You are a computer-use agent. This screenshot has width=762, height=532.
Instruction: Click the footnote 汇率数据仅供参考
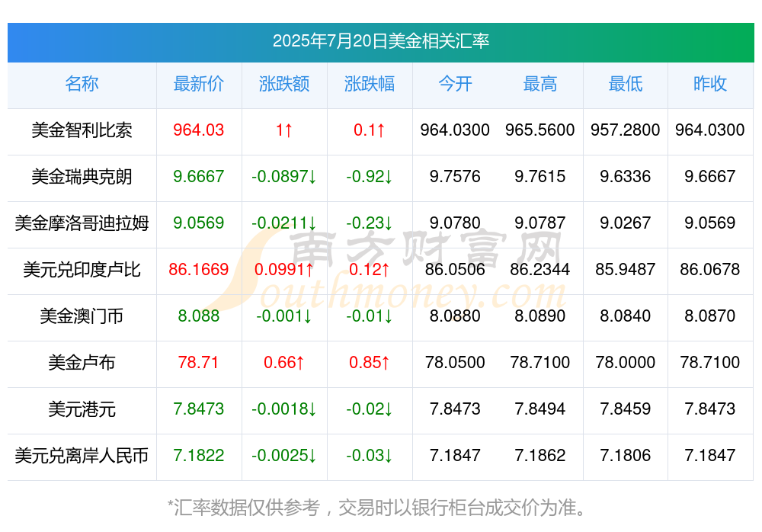pos(247,508)
